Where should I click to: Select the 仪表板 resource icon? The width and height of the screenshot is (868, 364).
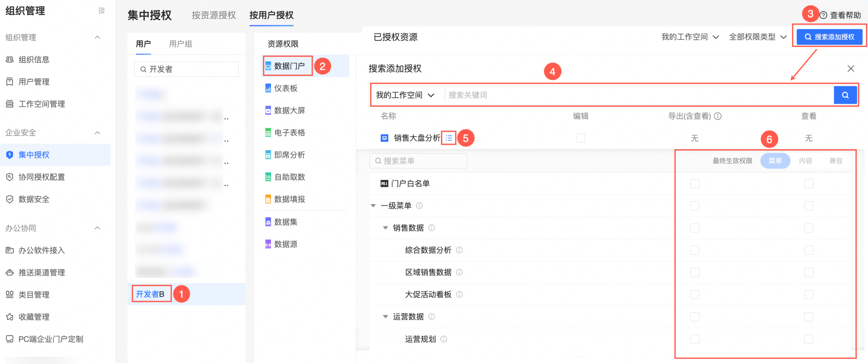point(268,88)
